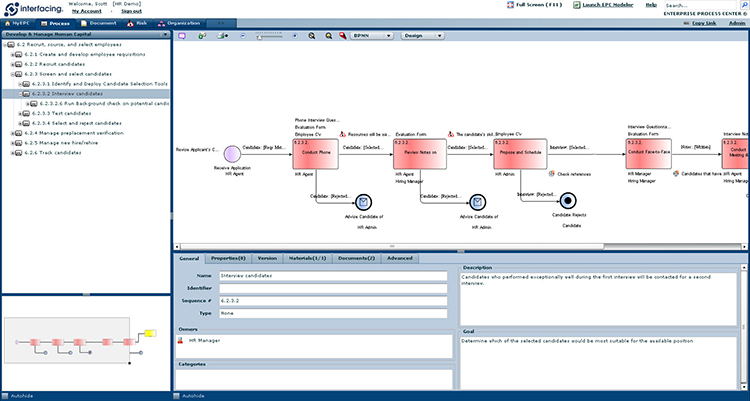Click the purple comment icon in diagram toolbar
This screenshot has width=750, height=401.
pyautogui.click(x=182, y=36)
